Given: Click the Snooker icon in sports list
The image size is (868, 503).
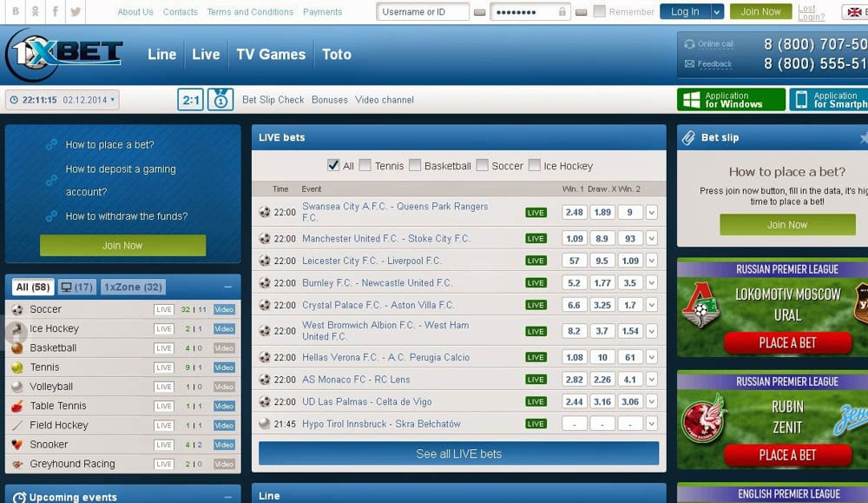Looking at the screenshot, I should pos(17,444).
